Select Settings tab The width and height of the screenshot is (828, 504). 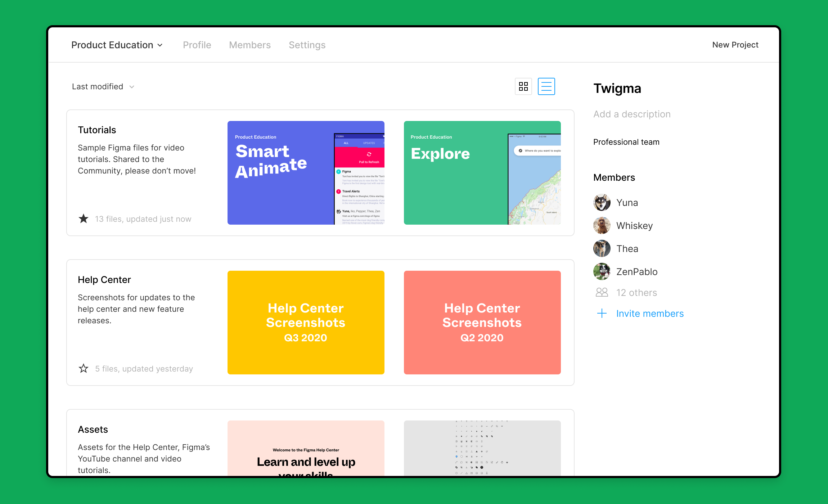coord(307,44)
